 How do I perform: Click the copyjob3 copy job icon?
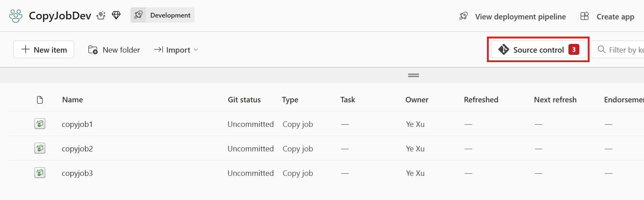[x=40, y=173]
